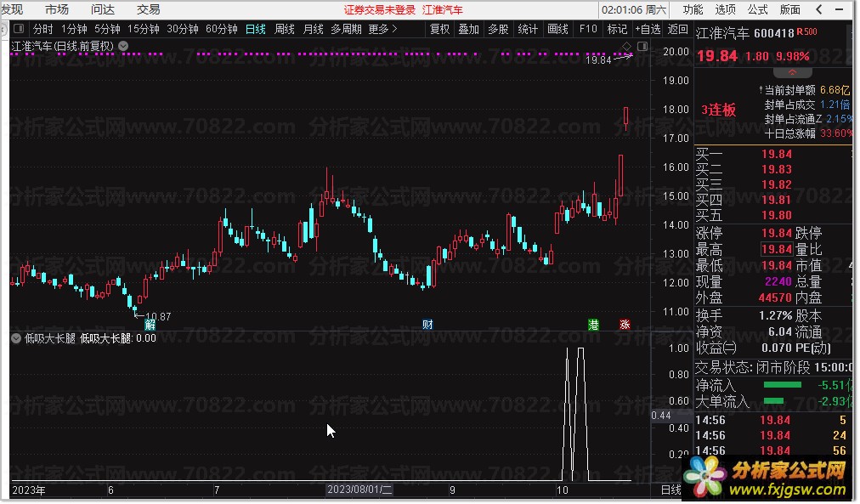The image size is (860, 504).
Task: Click the 3连板 limit-up streak label
Action: click(718, 110)
